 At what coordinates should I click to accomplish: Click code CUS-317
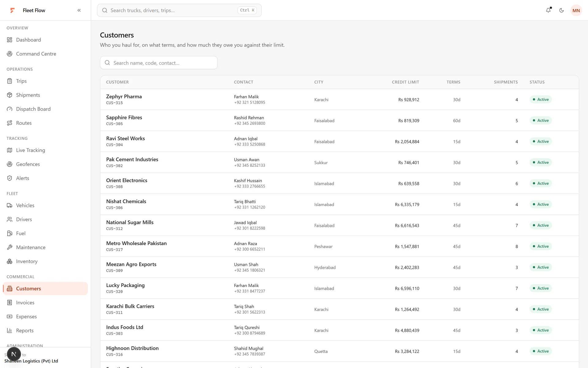115,250
